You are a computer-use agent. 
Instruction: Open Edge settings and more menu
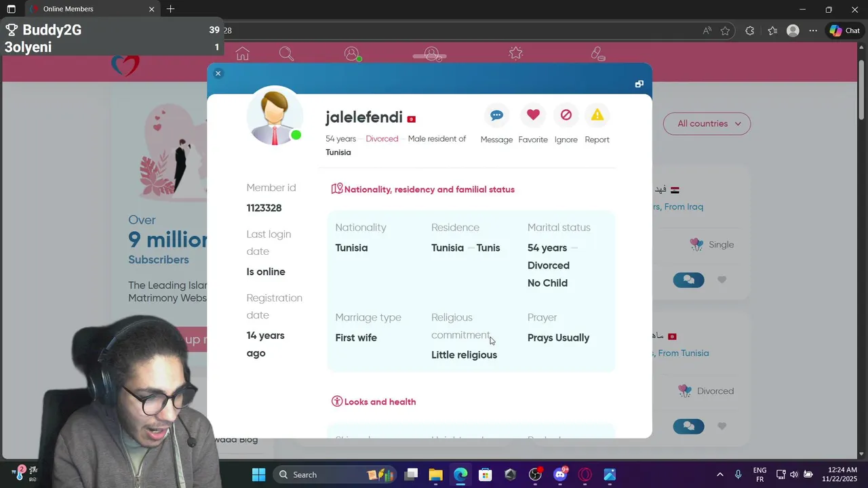click(x=813, y=30)
